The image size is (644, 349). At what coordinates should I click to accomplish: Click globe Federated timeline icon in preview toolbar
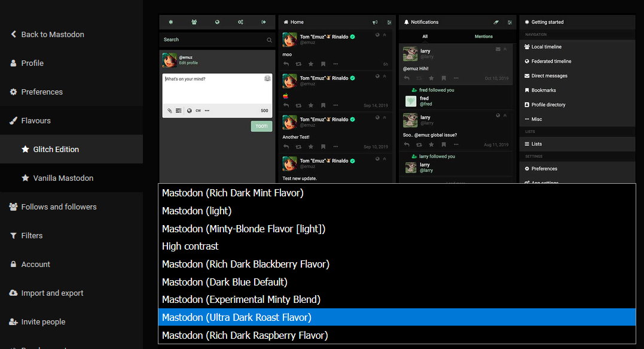[217, 22]
